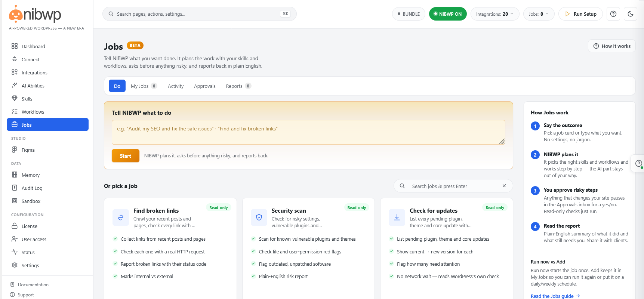Click the Workflows checklist icon
The width and height of the screenshot is (644, 299).
pyautogui.click(x=15, y=111)
